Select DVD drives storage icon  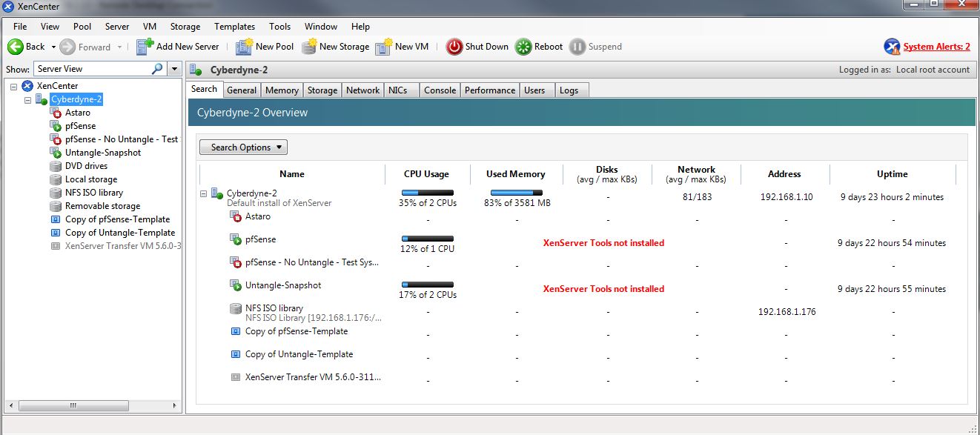click(56, 166)
